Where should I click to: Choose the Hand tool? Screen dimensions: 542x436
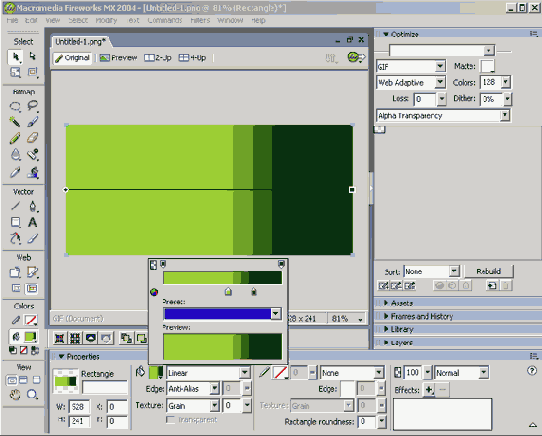click(15, 395)
